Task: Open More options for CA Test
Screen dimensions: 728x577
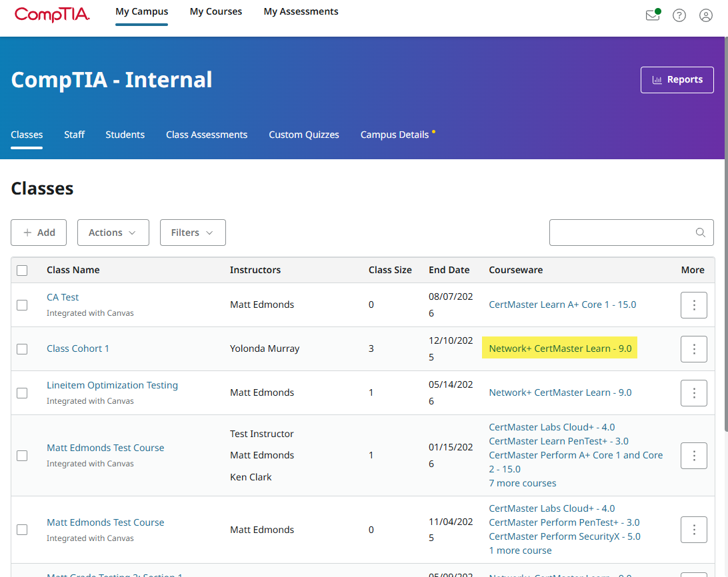Action: tap(693, 305)
